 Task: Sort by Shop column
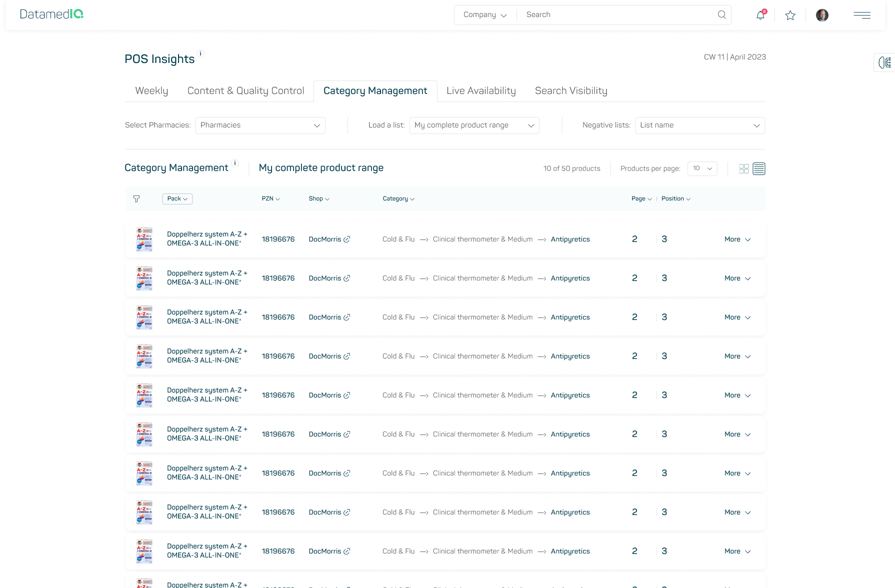[x=319, y=199]
